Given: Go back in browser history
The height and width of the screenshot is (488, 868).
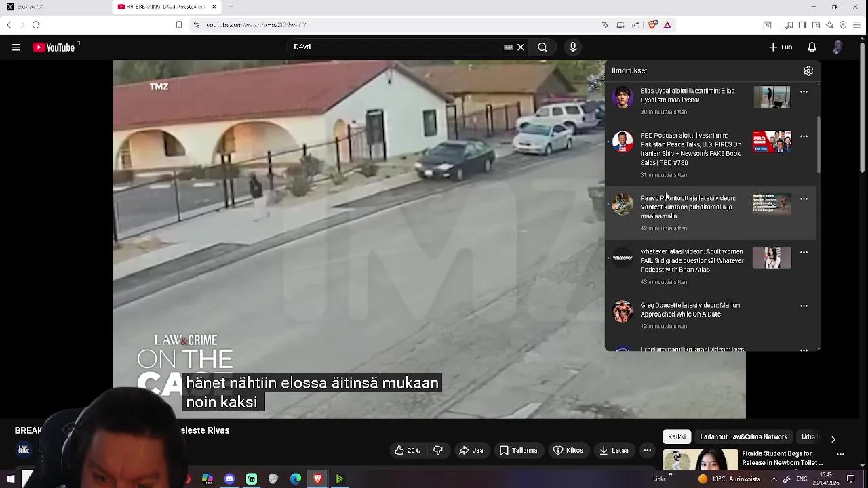Looking at the screenshot, I should click(9, 25).
